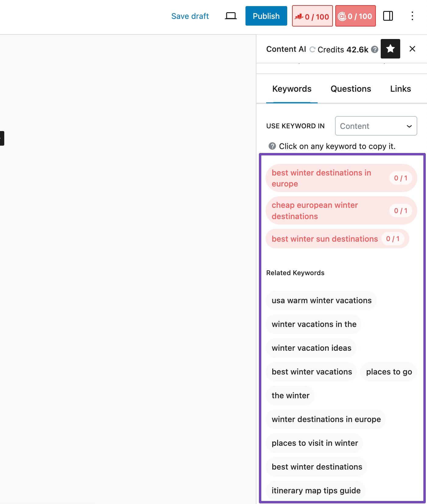Close the Content AI panel

(412, 49)
